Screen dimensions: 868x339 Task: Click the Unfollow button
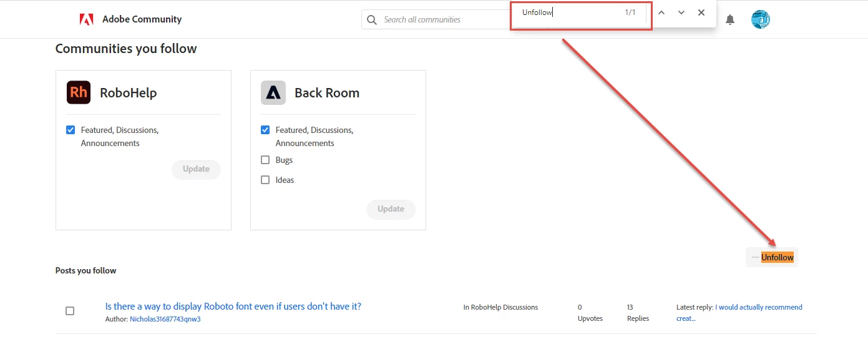(x=772, y=257)
